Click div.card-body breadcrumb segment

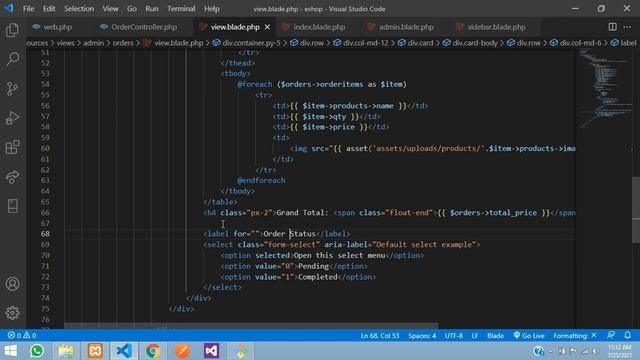[x=475, y=43]
